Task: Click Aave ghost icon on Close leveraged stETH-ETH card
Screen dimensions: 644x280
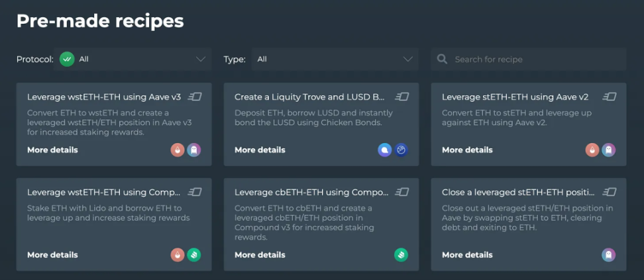Action: click(609, 255)
